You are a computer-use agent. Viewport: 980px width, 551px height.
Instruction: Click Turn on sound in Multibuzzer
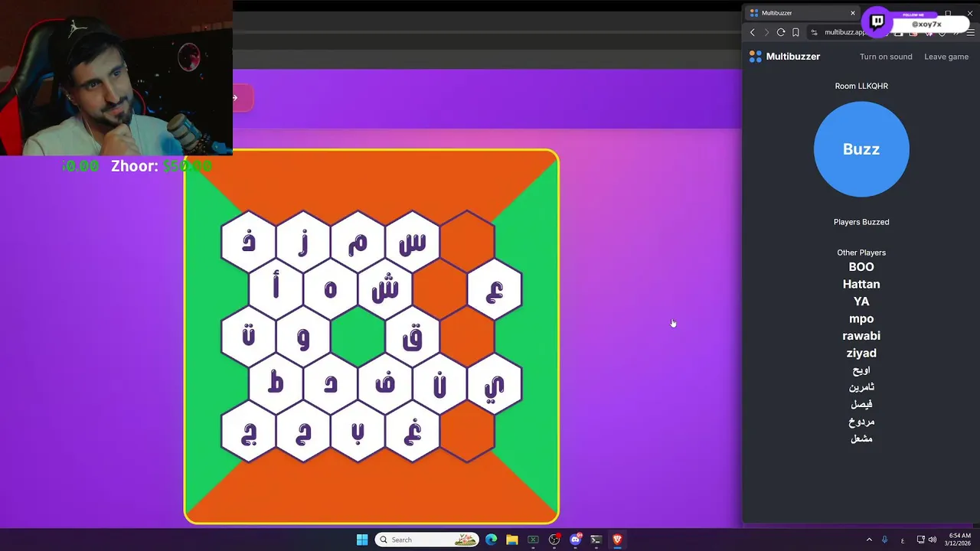(x=886, y=57)
